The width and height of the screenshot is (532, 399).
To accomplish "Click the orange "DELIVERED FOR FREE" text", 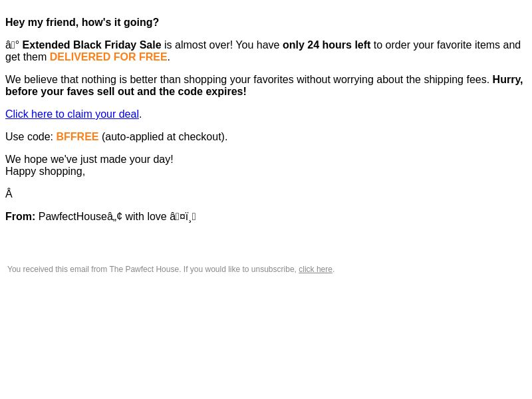I will tap(108, 57).
